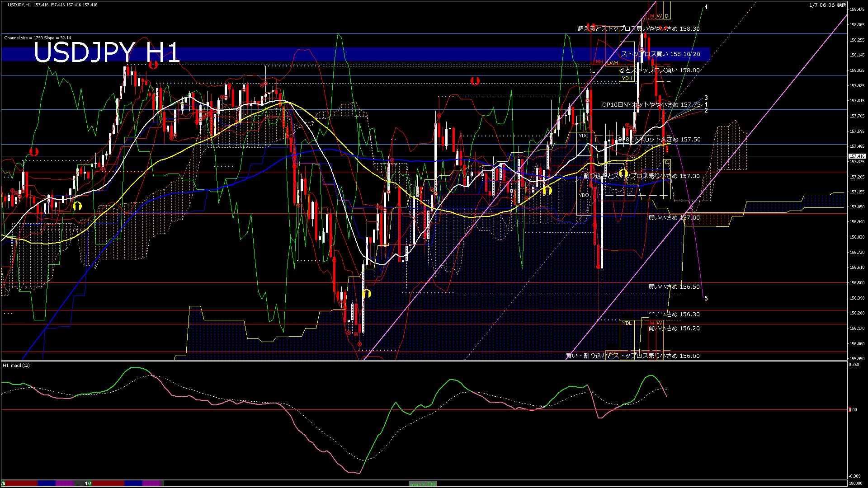This screenshot has width=868, height=488.
Task: Click the 155.950 price axis value
Action: 857,359
